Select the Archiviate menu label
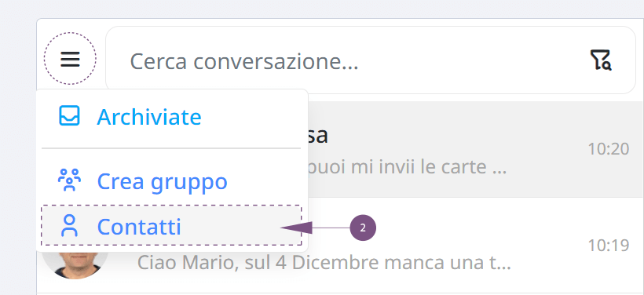The height and width of the screenshot is (295, 644). click(x=149, y=117)
